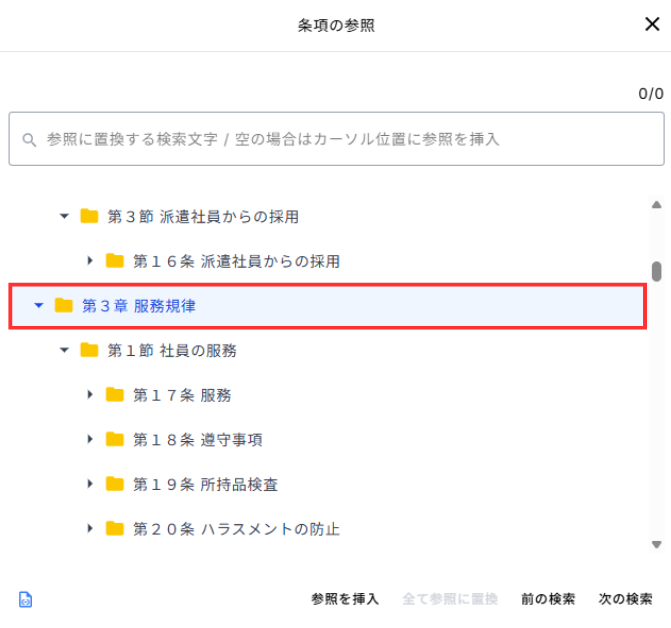Screen dimensions: 671x628
Task: Collapse the 第1節 社員の服務 section
Action: click(x=65, y=350)
